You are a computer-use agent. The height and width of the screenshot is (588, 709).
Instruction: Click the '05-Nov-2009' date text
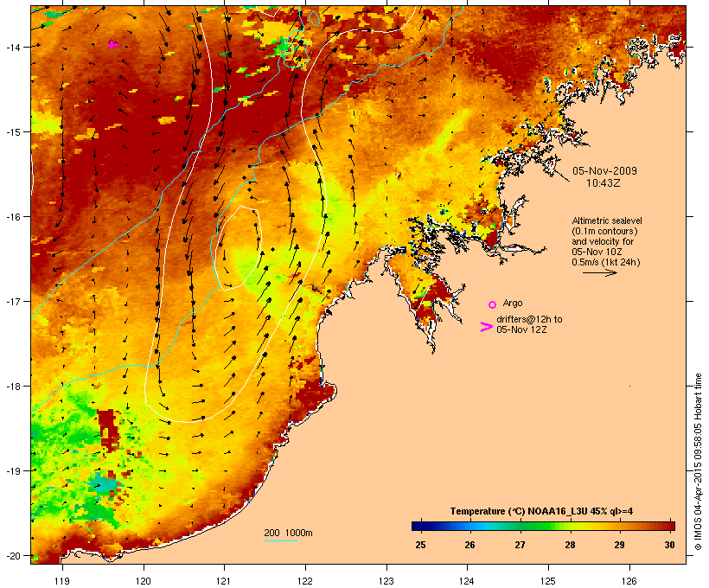(x=604, y=171)
